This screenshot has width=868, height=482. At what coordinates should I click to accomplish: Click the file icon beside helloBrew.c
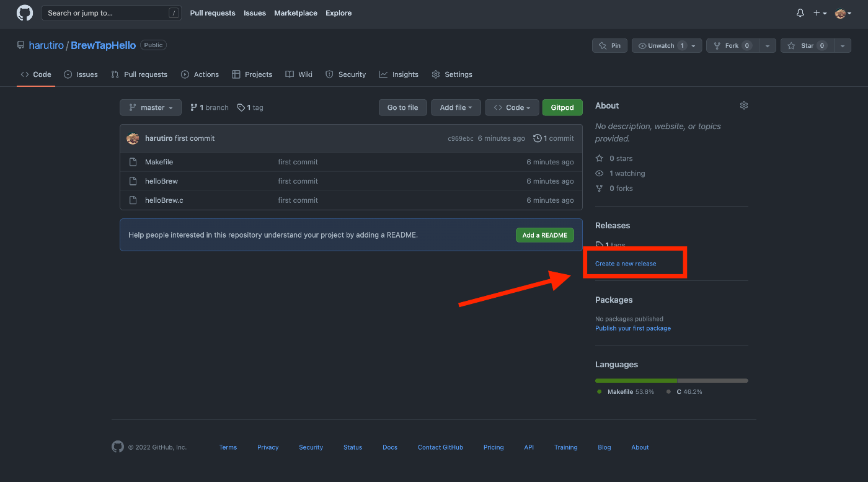pyautogui.click(x=133, y=200)
